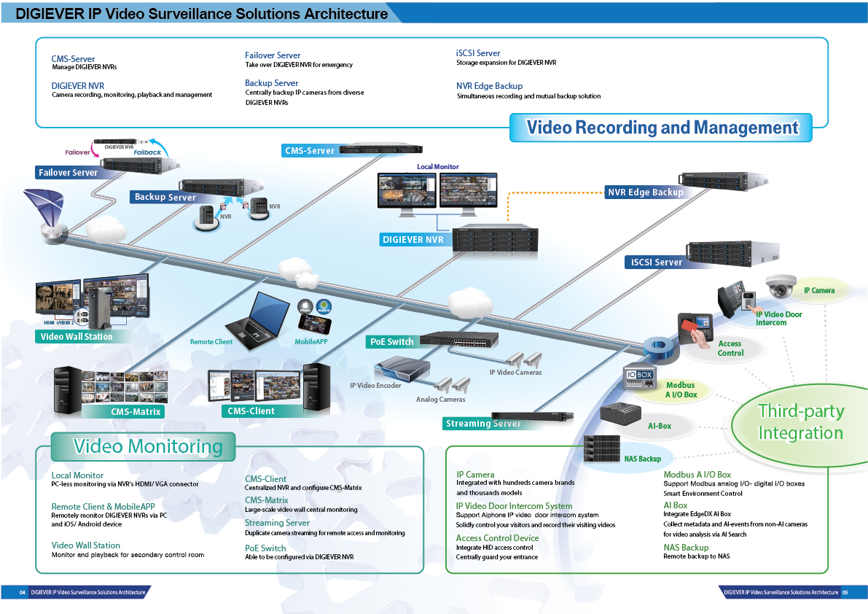Screen dimensions: 868x614
Task: Select the CMS-Server label at top
Action: [310, 151]
